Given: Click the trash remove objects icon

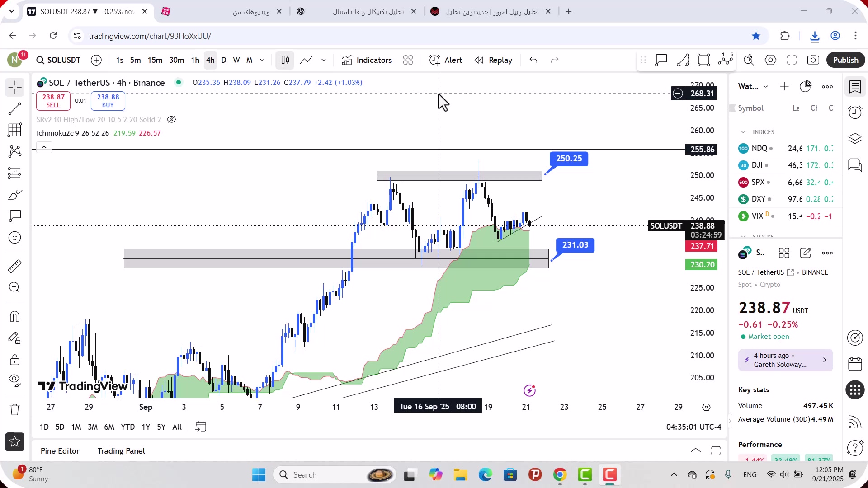Looking at the screenshot, I should pos(15,409).
